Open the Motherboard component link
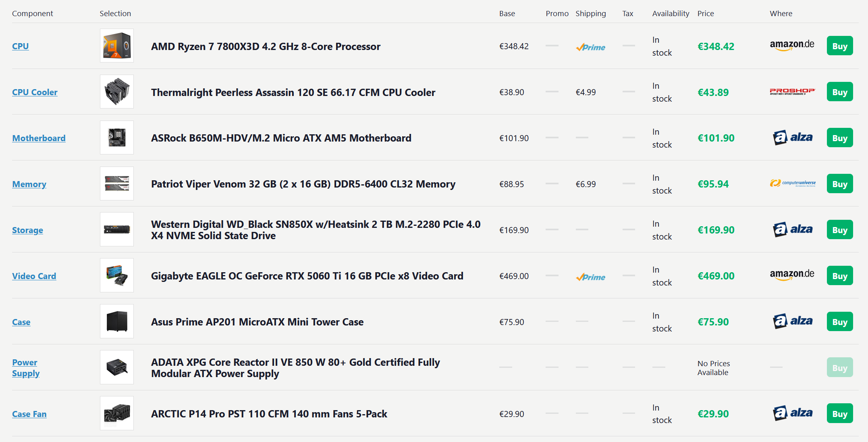868x442 pixels. [x=39, y=138]
